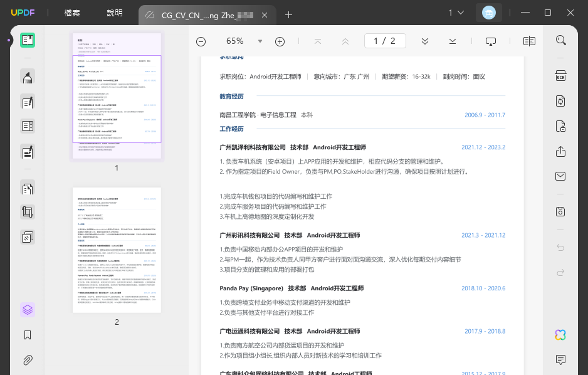
Task: Click the 2006.9 - 2011.7 date
Action: pyautogui.click(x=485, y=115)
